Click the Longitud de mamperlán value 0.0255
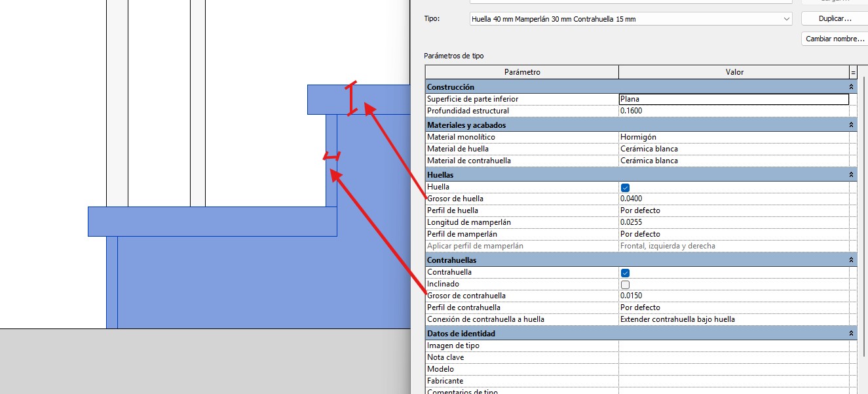The image size is (868, 394). click(733, 222)
